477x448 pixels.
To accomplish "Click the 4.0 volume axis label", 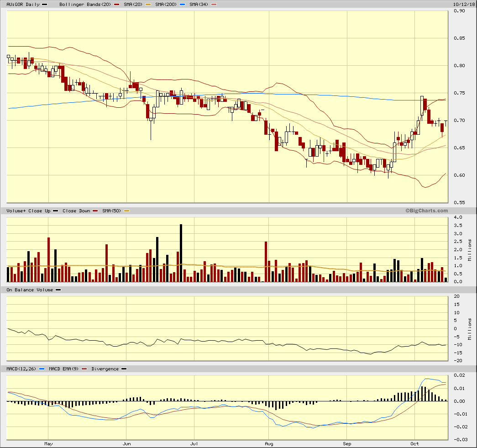I will [458, 217].
